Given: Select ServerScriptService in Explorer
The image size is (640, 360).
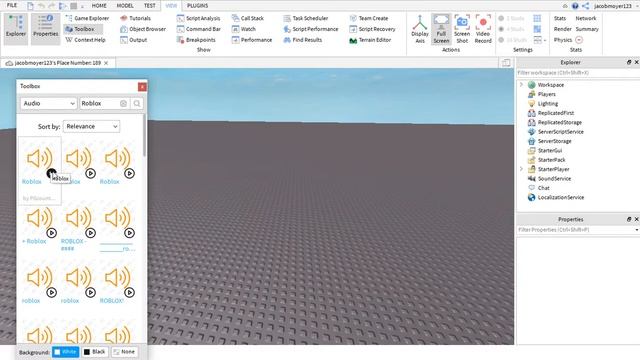Looking at the screenshot, I should [560, 132].
